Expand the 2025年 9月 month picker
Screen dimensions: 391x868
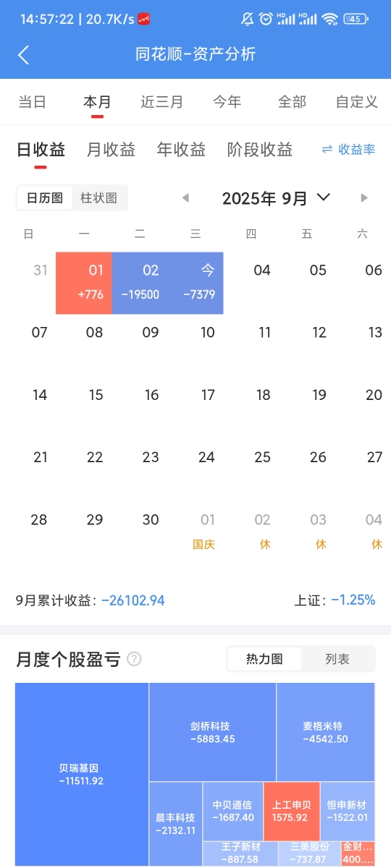tap(276, 198)
